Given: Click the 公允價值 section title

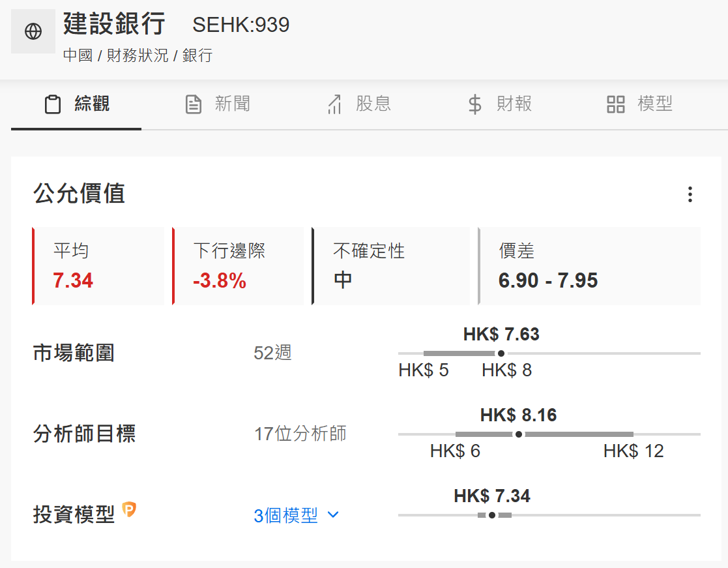Looking at the screenshot, I should 79,193.
